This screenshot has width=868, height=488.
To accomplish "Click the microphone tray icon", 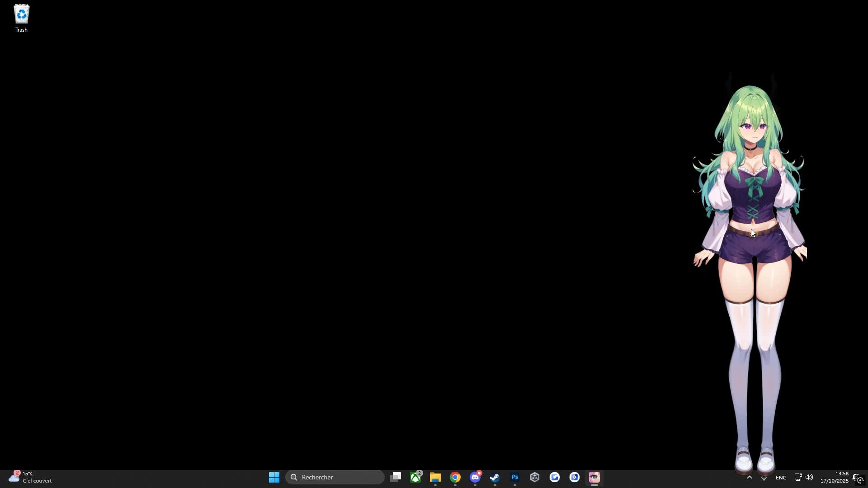I will (x=764, y=478).
